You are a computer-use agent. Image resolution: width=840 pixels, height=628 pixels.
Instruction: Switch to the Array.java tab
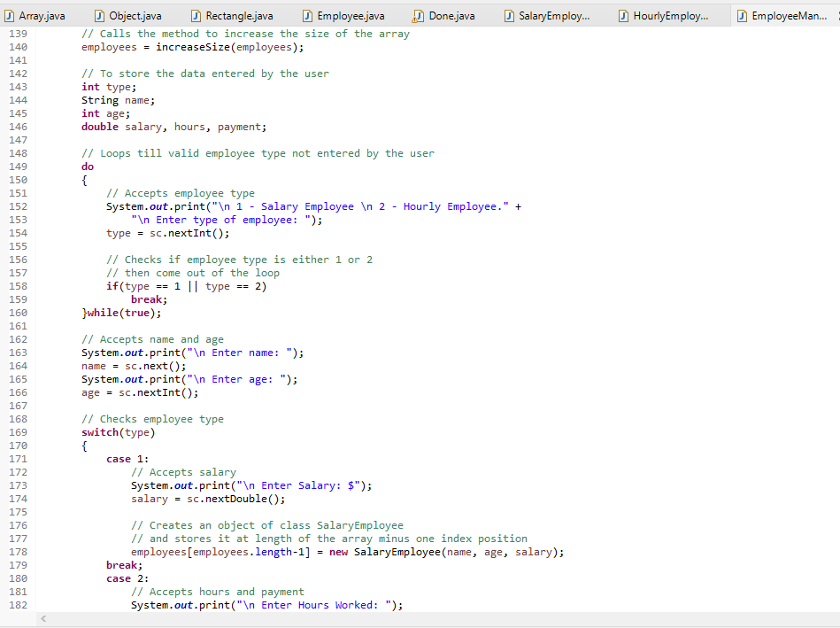coord(35,16)
